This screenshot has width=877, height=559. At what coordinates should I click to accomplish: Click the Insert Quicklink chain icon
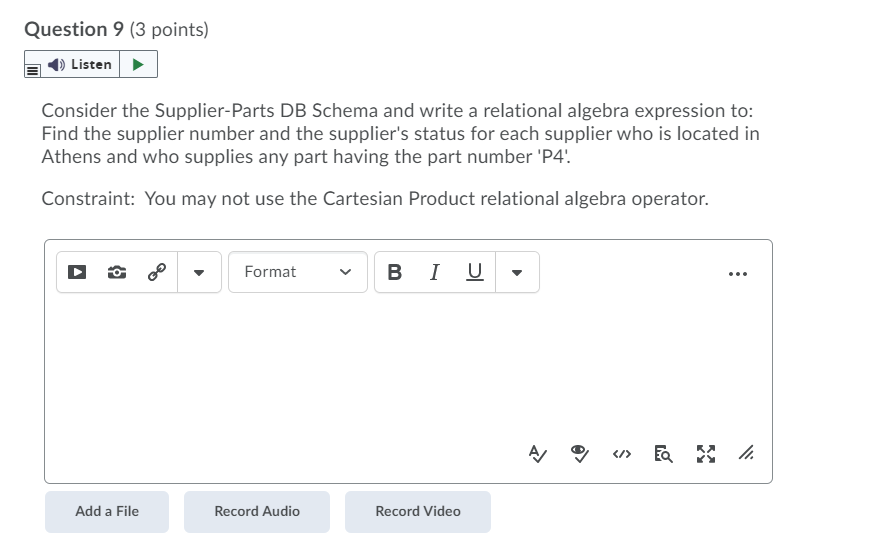tap(156, 272)
